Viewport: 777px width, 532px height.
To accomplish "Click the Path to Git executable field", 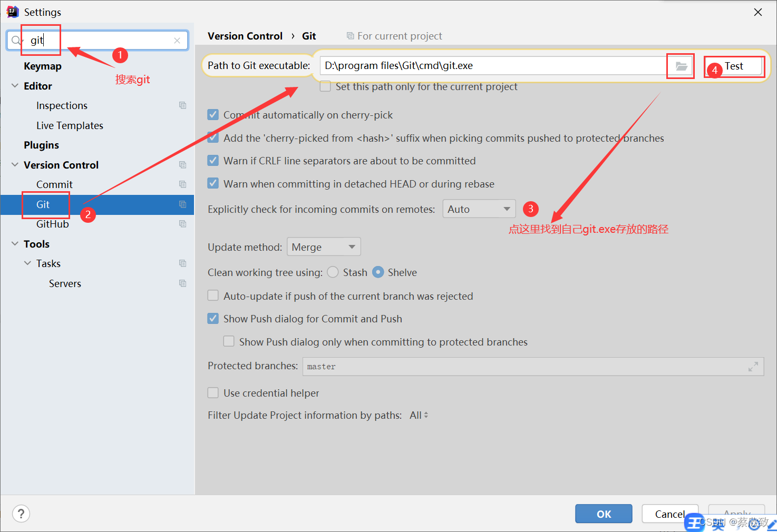I will [x=493, y=66].
